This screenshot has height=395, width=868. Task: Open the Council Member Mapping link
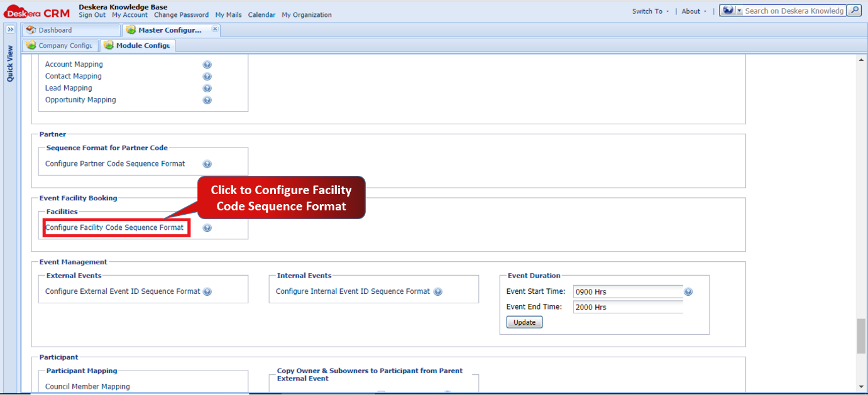87,386
